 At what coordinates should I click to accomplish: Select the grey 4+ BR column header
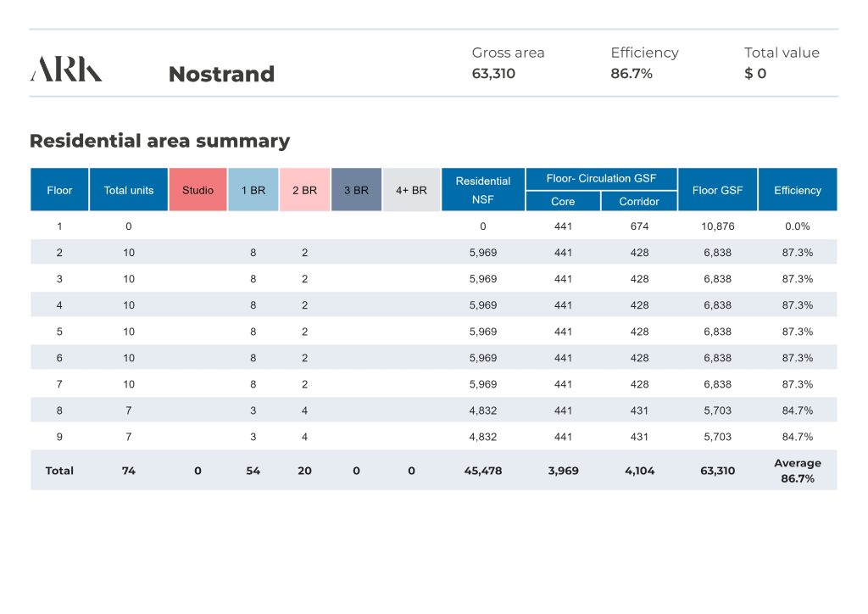(x=411, y=190)
